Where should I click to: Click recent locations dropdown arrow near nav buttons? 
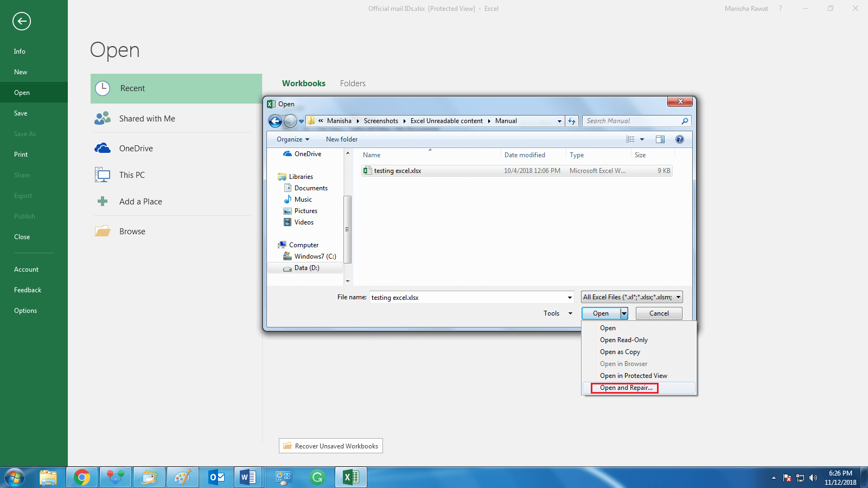tap(302, 121)
